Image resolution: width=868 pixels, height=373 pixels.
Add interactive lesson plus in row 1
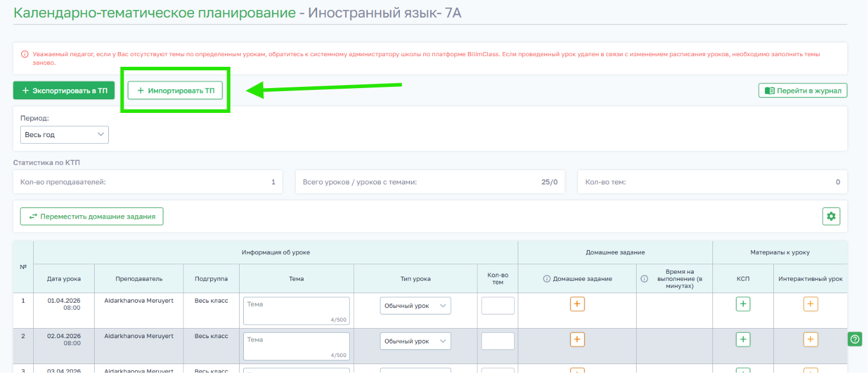pyautogui.click(x=811, y=304)
